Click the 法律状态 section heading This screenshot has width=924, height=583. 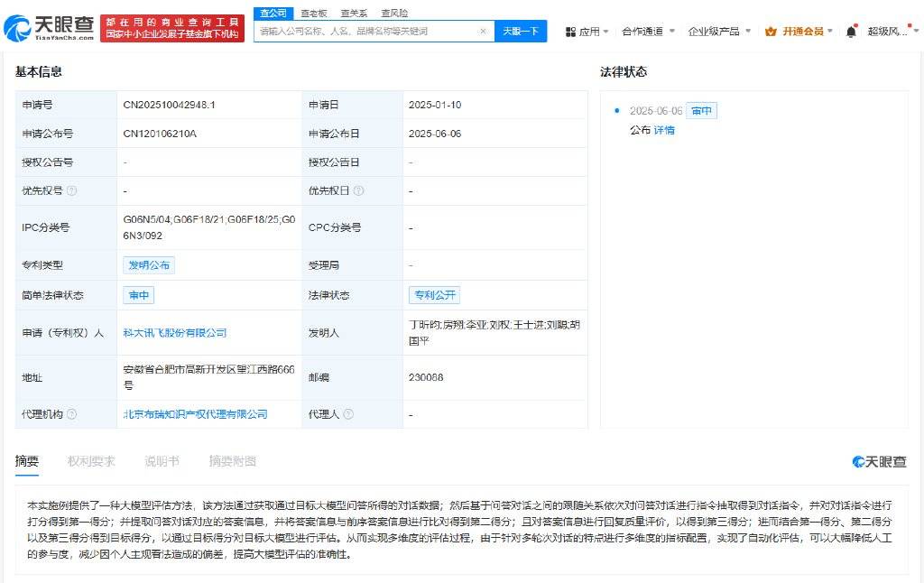click(624, 72)
